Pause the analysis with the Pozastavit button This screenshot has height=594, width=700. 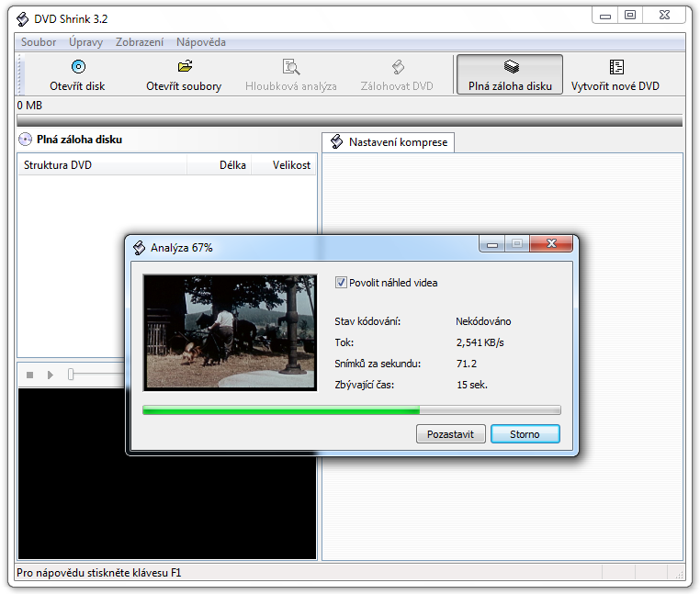pos(450,433)
